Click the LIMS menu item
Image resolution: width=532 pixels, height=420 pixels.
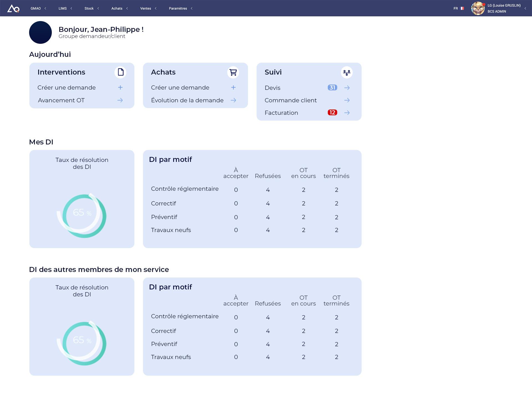pos(62,8)
